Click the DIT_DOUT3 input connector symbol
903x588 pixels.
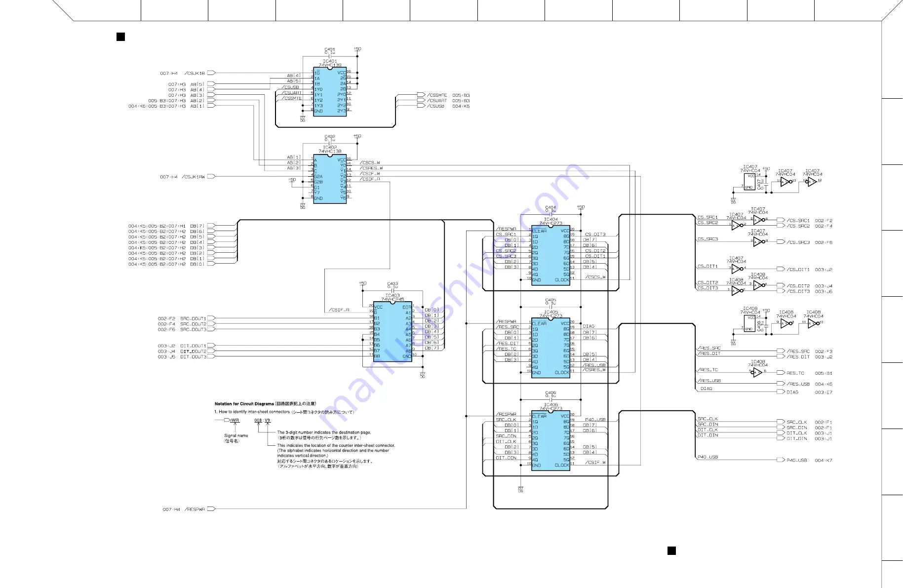pos(211,356)
